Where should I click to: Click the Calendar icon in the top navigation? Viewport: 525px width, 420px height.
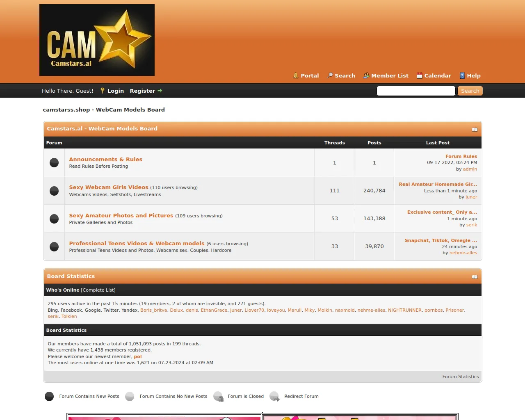point(420,75)
